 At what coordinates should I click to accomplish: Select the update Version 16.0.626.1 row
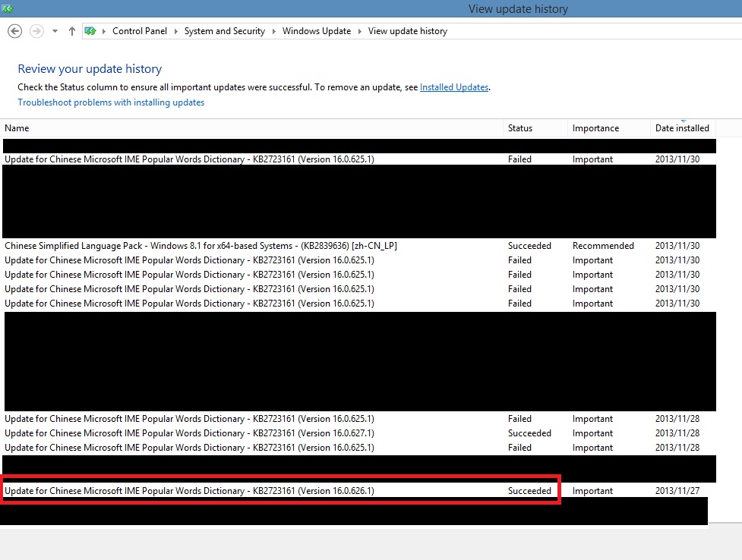[x=359, y=491]
